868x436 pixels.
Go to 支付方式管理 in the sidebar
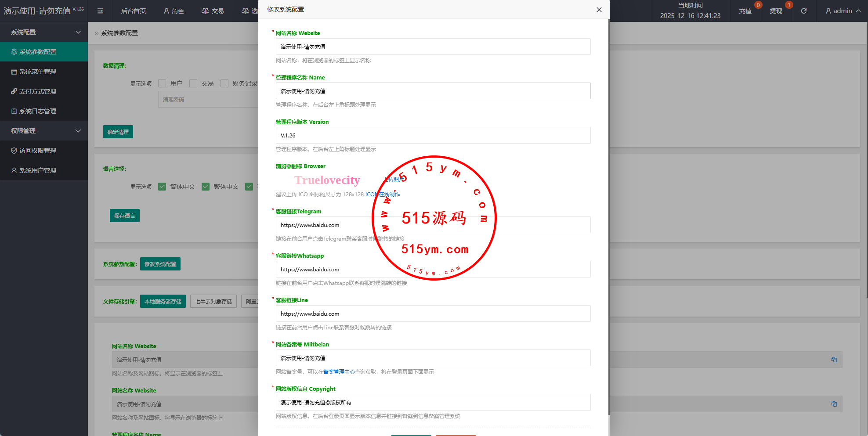coord(44,91)
